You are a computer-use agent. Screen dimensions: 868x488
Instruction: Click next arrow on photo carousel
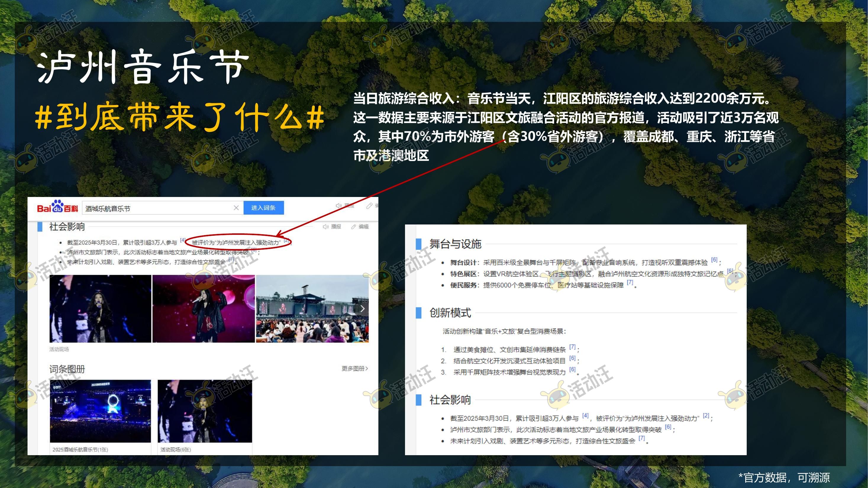click(x=362, y=308)
